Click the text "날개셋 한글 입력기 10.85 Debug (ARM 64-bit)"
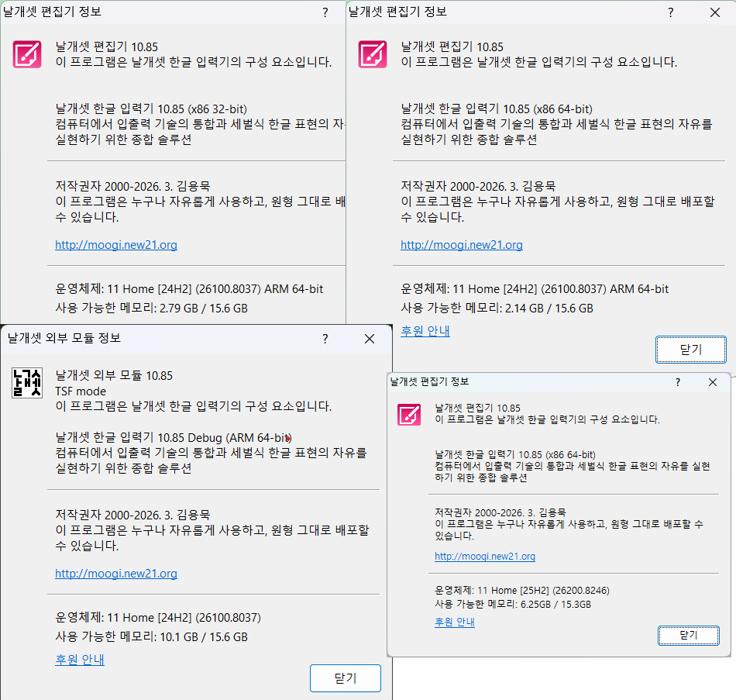The width and height of the screenshot is (736, 700). coord(174,437)
